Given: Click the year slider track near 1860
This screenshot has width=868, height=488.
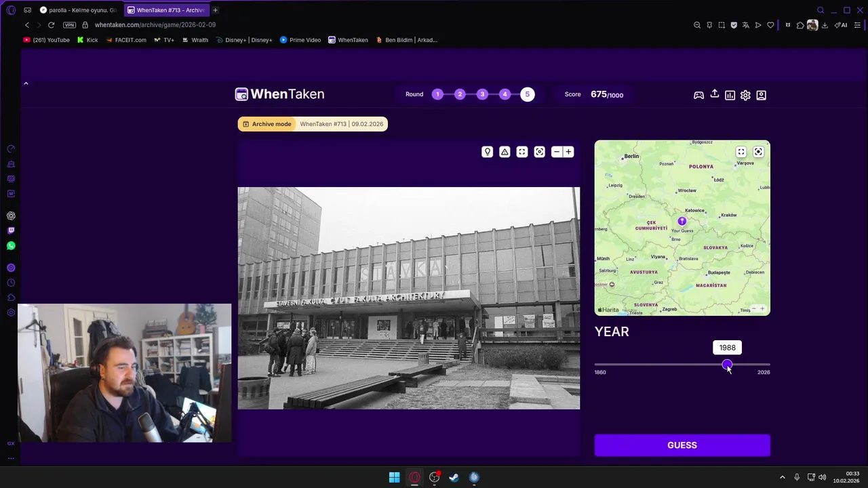Looking at the screenshot, I should pos(597,365).
